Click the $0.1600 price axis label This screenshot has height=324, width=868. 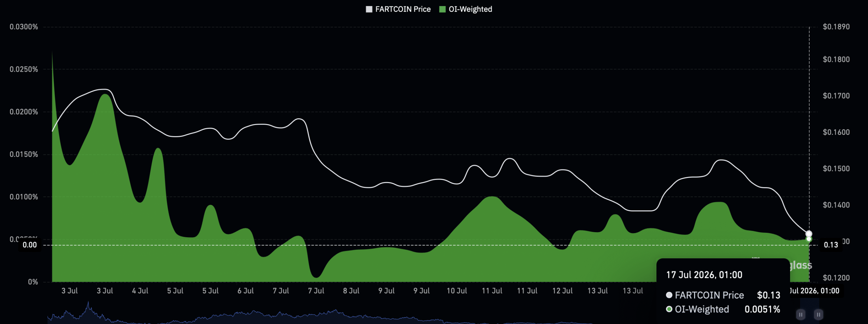[x=836, y=132]
